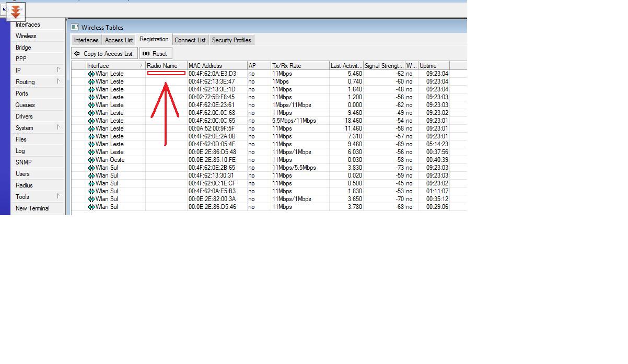Open the Drivers sidebar menu
This screenshot has width=628, height=364.
24,116
